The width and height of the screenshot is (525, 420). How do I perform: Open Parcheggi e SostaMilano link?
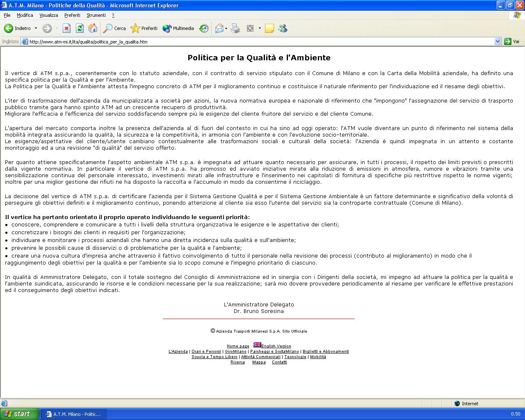point(274,352)
